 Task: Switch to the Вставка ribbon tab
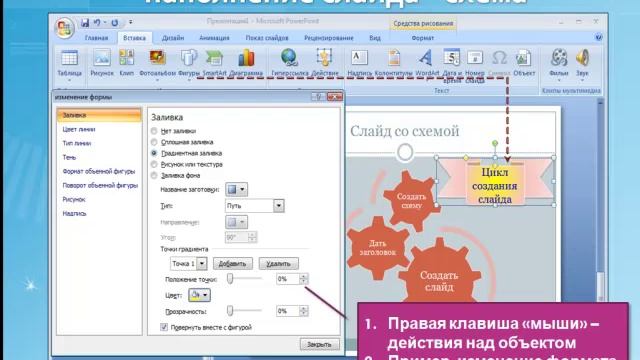pyautogui.click(x=134, y=38)
